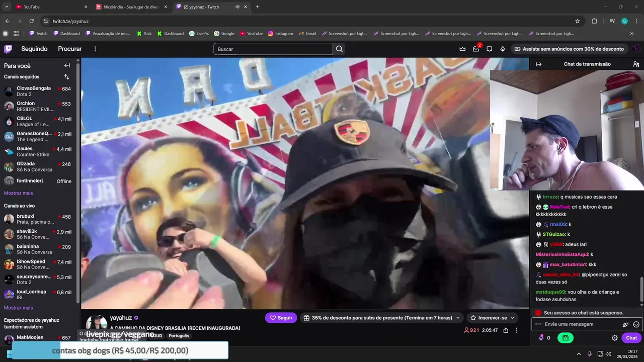Open Chrome media control icon

click(612, 21)
